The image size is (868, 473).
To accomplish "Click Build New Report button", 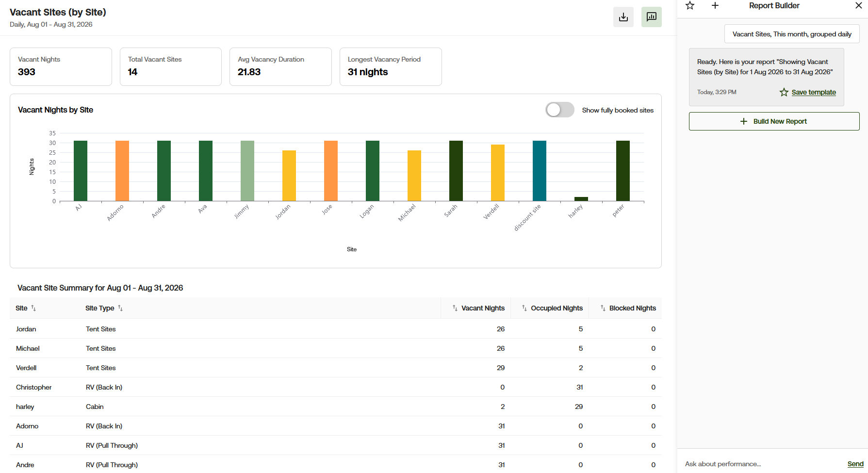I will pos(774,121).
